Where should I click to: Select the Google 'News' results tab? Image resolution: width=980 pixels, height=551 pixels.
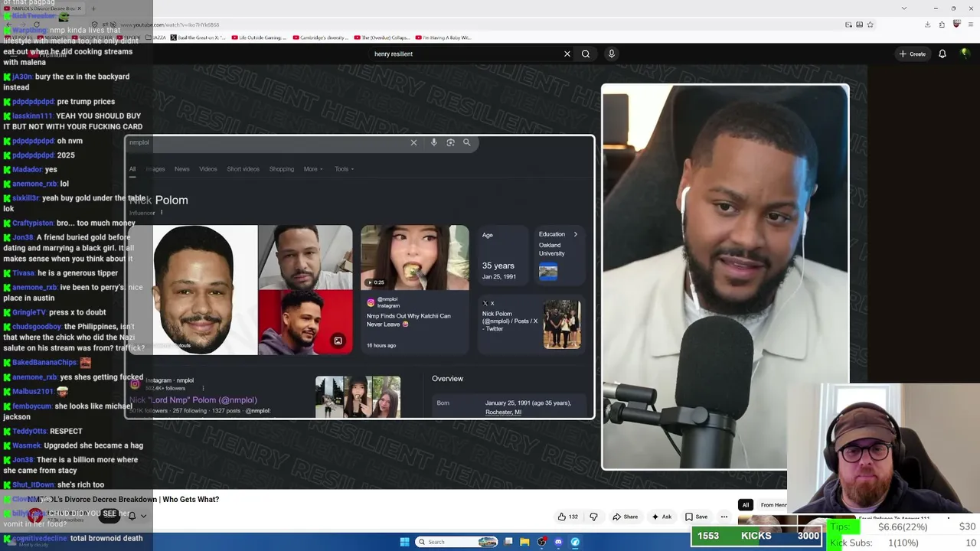[x=181, y=169]
